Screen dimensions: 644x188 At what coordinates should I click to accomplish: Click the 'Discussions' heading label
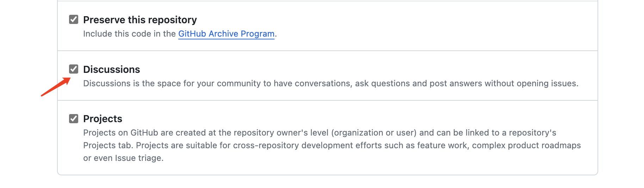coord(111,69)
